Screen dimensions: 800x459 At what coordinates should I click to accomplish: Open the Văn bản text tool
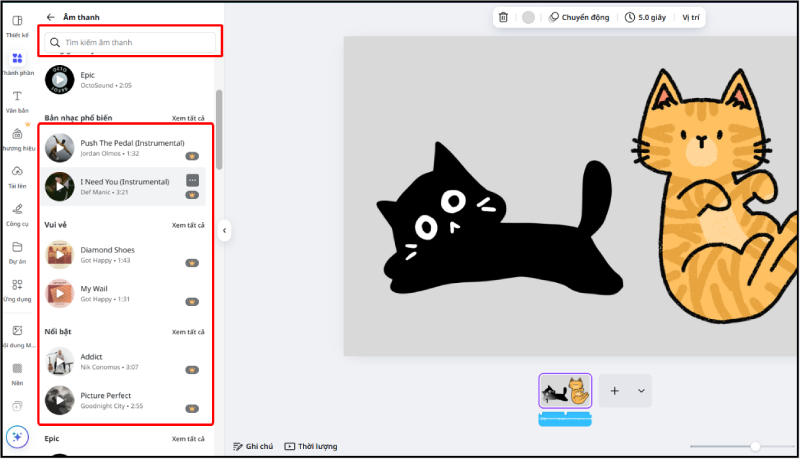[x=17, y=99]
